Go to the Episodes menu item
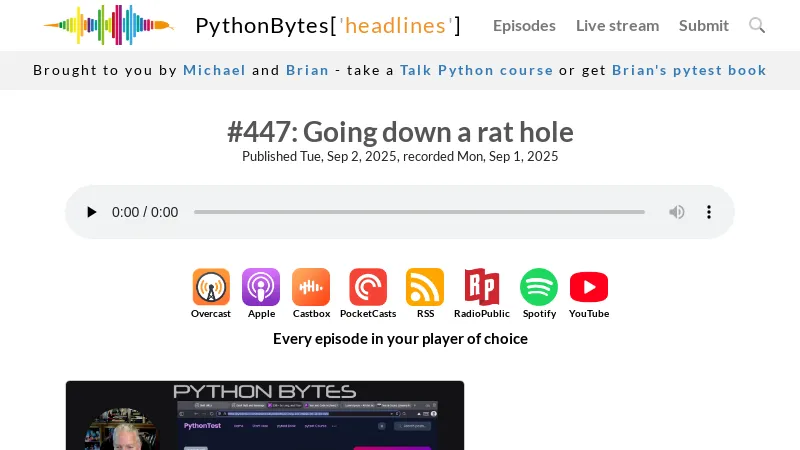 tap(524, 25)
